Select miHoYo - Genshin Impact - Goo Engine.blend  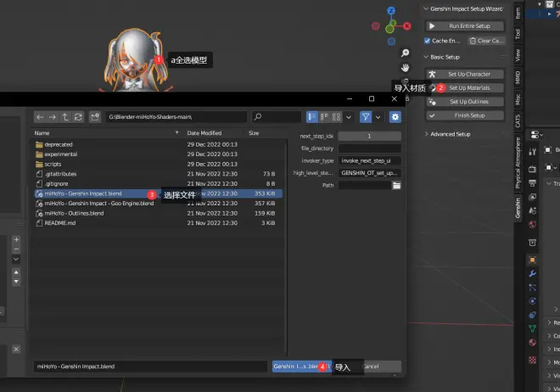(158, 204)
